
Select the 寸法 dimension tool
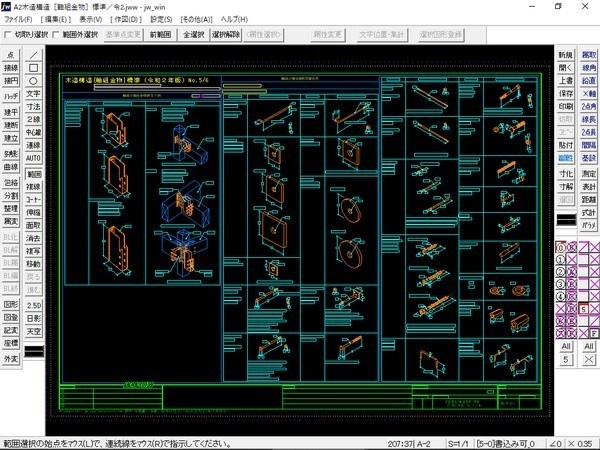33,107
